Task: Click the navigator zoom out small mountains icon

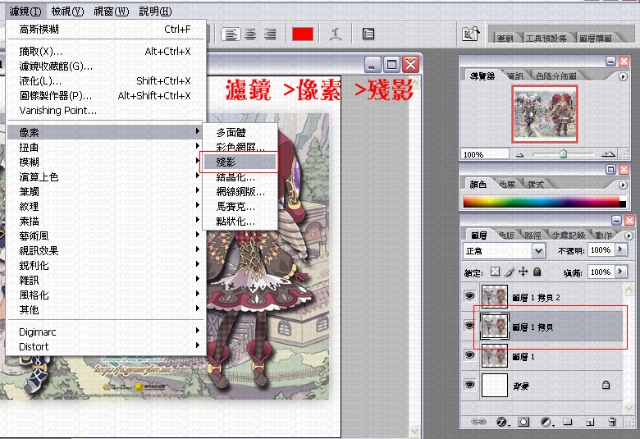Action: point(520,155)
